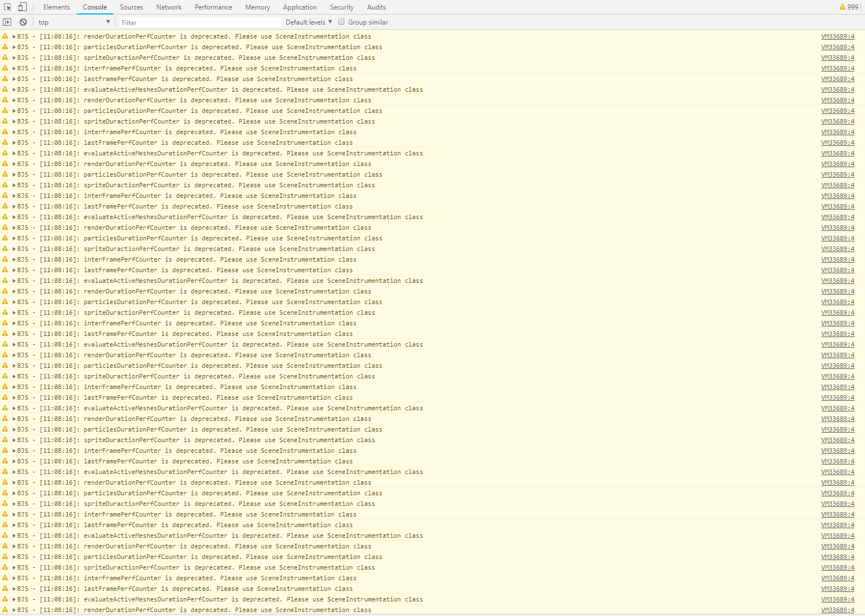Click warning triangle icon of topmost interFramePerfCounter row
The image size is (865, 616).
click(x=5, y=68)
